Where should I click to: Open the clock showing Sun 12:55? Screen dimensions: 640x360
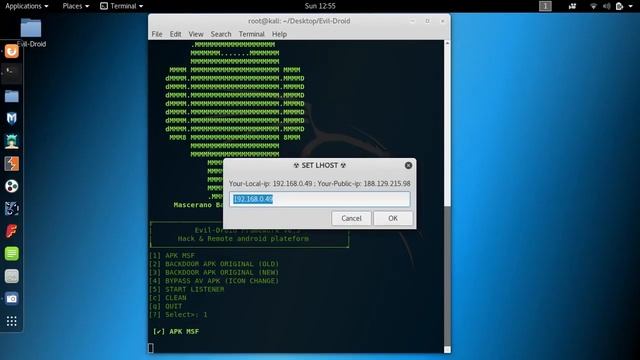click(x=320, y=6)
